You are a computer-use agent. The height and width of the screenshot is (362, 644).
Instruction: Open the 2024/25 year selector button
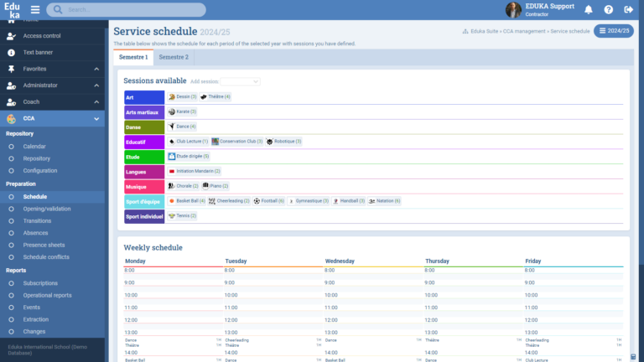(614, 31)
